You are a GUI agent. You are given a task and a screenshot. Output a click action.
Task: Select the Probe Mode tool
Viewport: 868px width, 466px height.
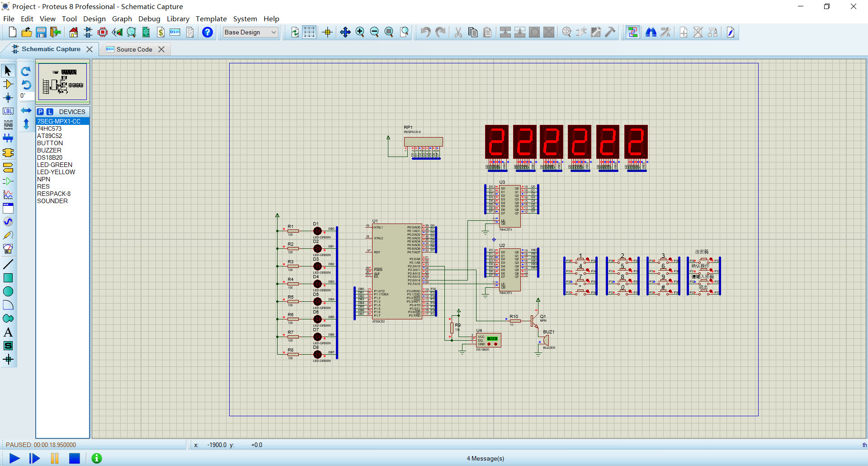8,235
